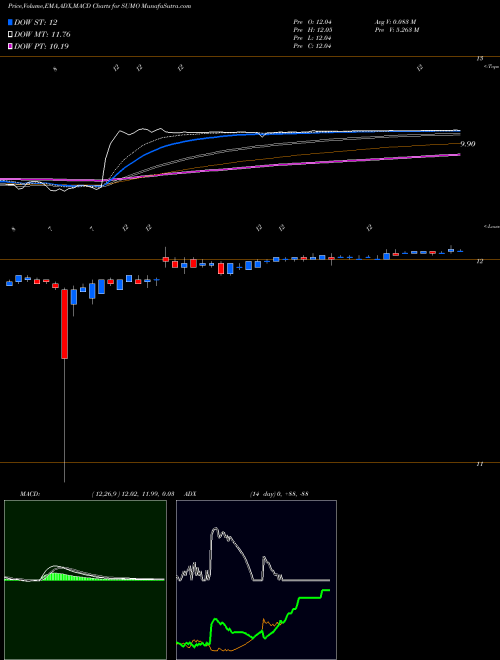Select the 'DOW ST: 12' legend text
This screenshot has height=660, width=500.
36,22
